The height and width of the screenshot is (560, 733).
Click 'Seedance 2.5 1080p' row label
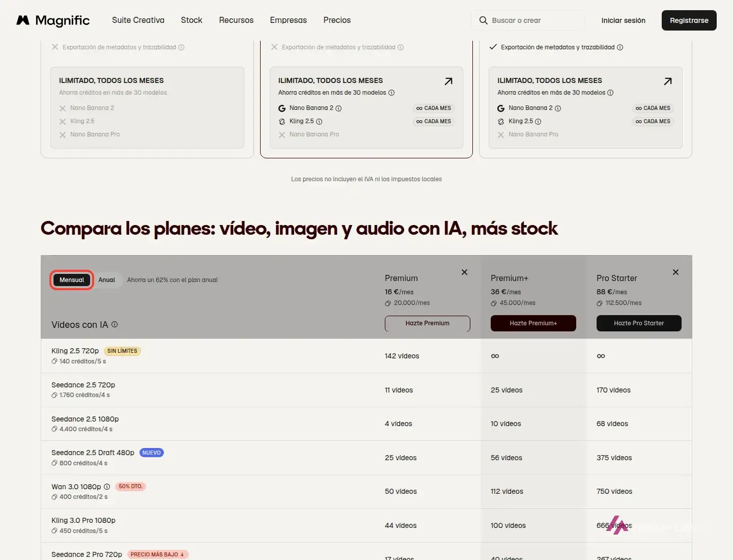coord(85,419)
